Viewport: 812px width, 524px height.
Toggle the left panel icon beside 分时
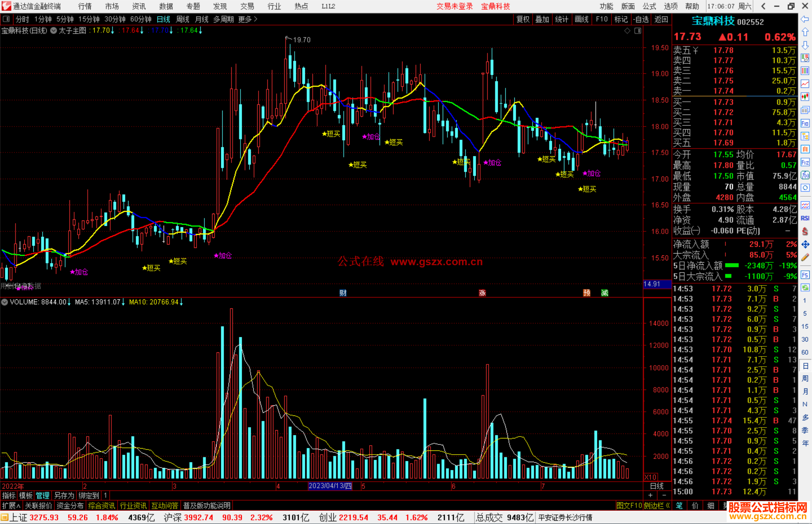point(6,19)
